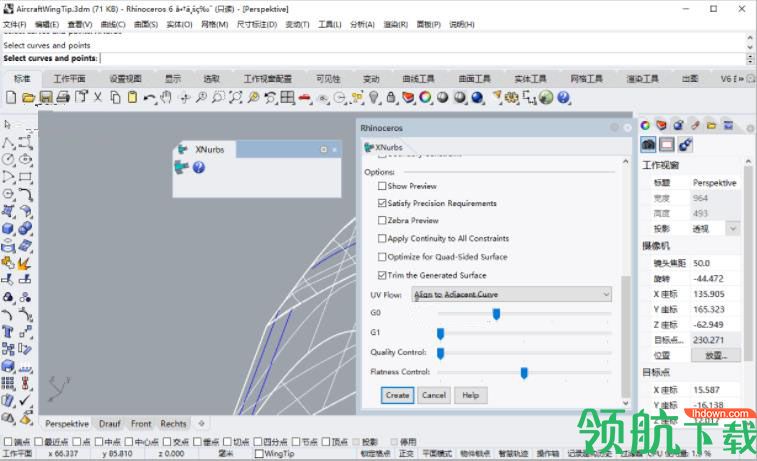757x461 pixels.
Task: Click the Save diskette icon
Action: (46, 98)
